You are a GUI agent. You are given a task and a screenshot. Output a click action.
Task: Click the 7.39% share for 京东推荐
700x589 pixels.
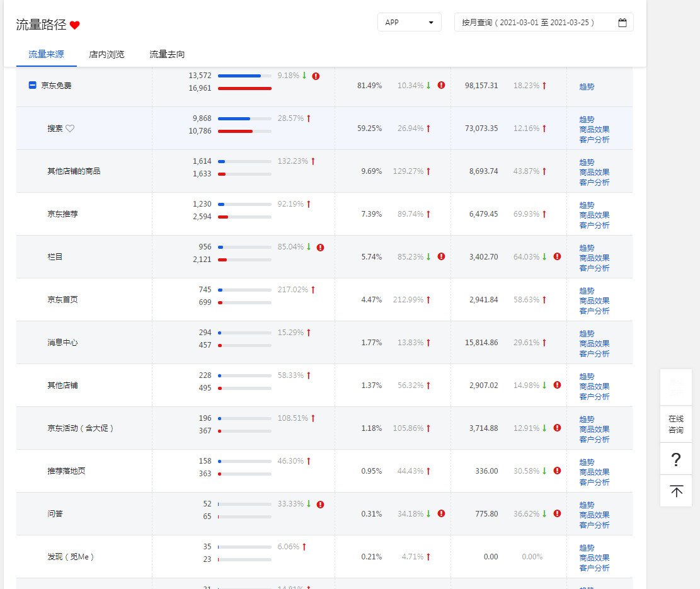click(372, 214)
